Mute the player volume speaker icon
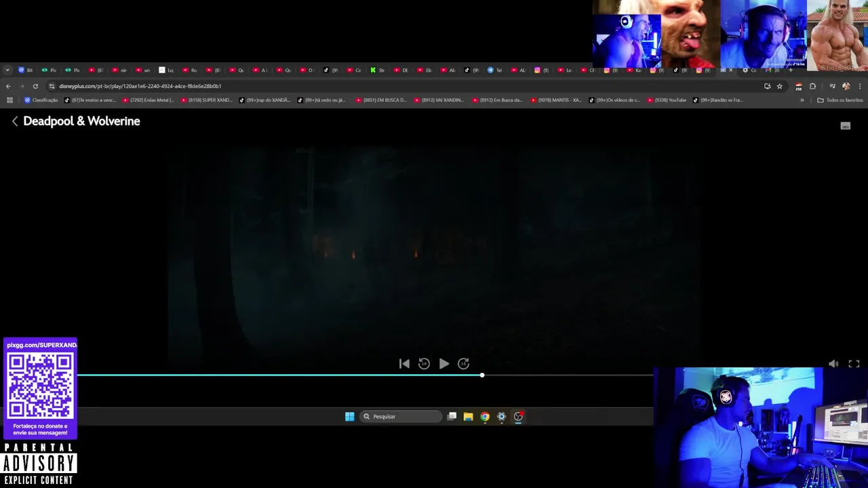The width and height of the screenshot is (868, 488). [833, 364]
